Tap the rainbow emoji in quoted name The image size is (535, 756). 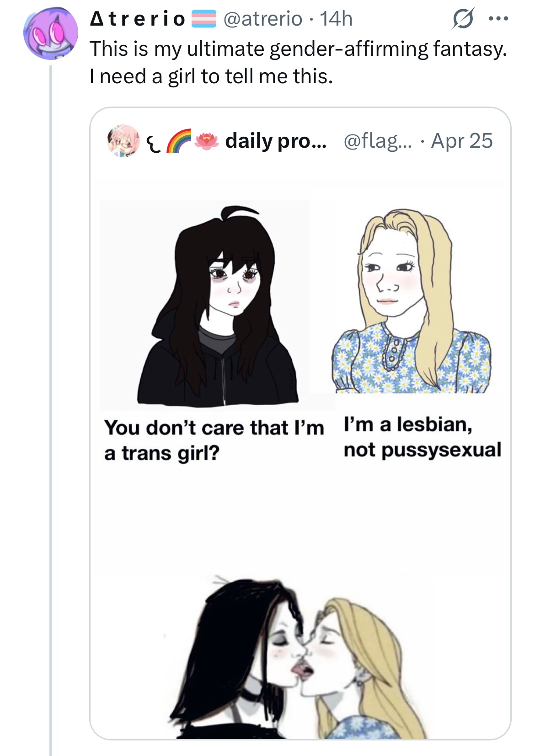(179, 141)
